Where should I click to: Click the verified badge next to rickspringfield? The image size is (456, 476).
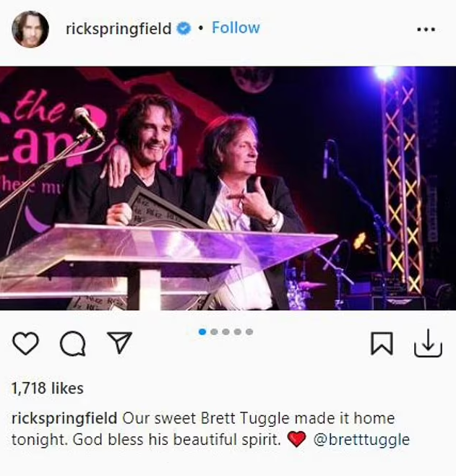[x=184, y=29]
